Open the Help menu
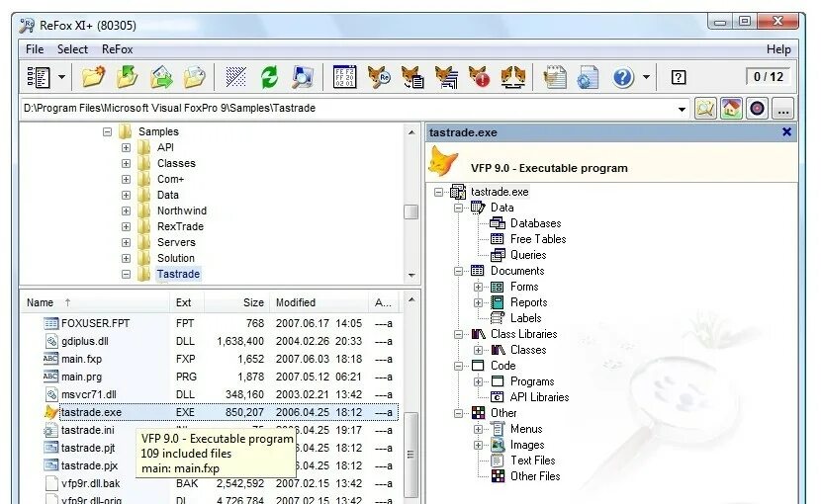 [778, 49]
